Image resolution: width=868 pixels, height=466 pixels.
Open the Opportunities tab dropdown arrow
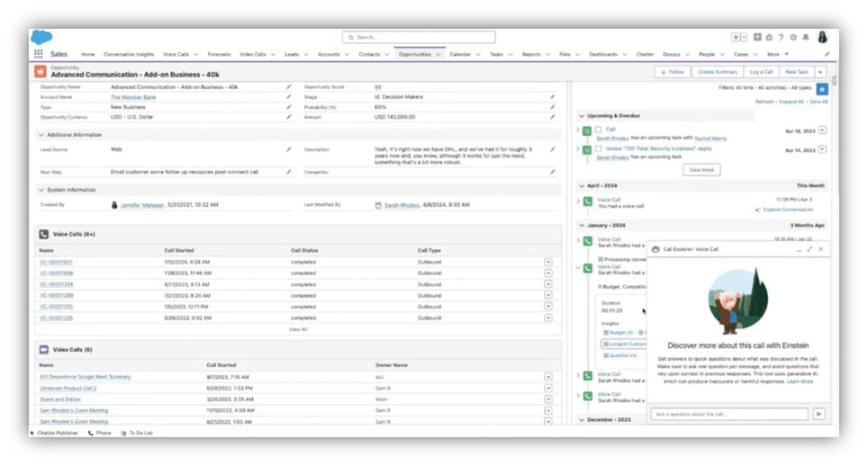tap(438, 54)
